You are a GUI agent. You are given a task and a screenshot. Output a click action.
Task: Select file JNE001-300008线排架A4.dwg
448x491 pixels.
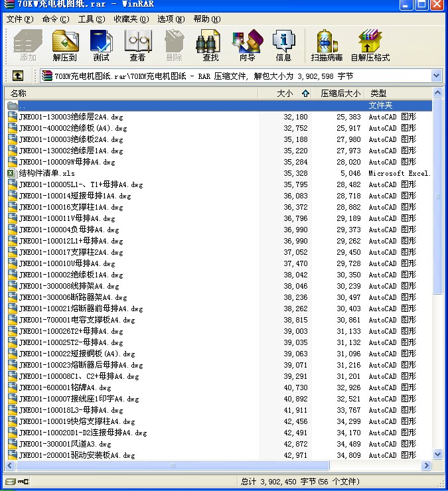69,286
